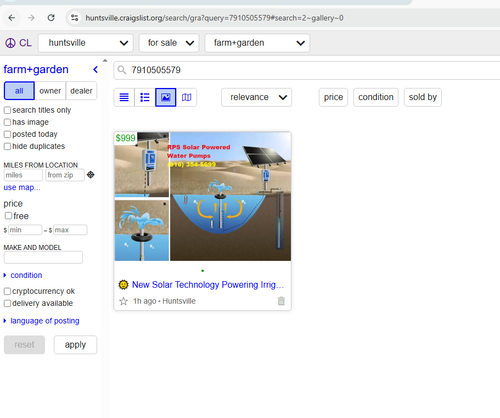
Task: Click the miles input field
Action: [23, 175]
